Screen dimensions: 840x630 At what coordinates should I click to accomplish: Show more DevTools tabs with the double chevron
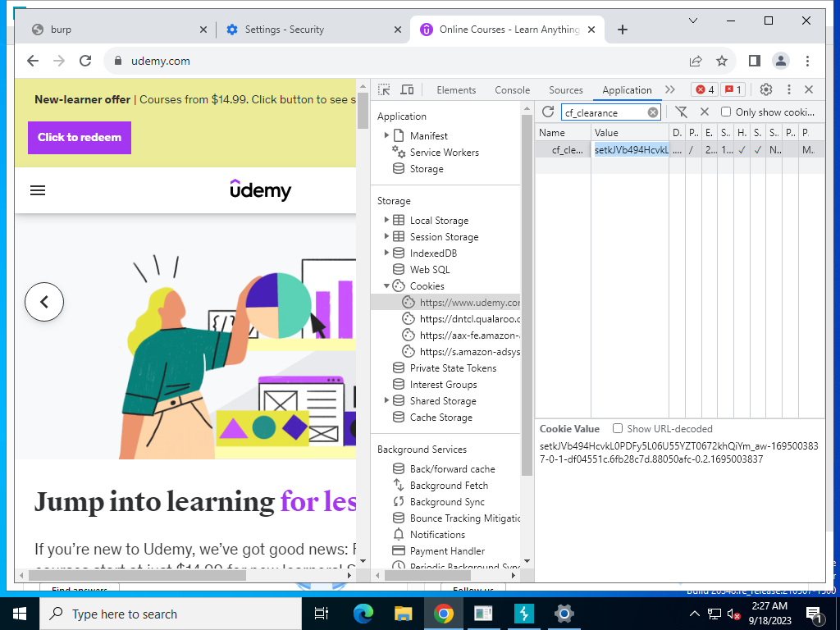coord(669,89)
